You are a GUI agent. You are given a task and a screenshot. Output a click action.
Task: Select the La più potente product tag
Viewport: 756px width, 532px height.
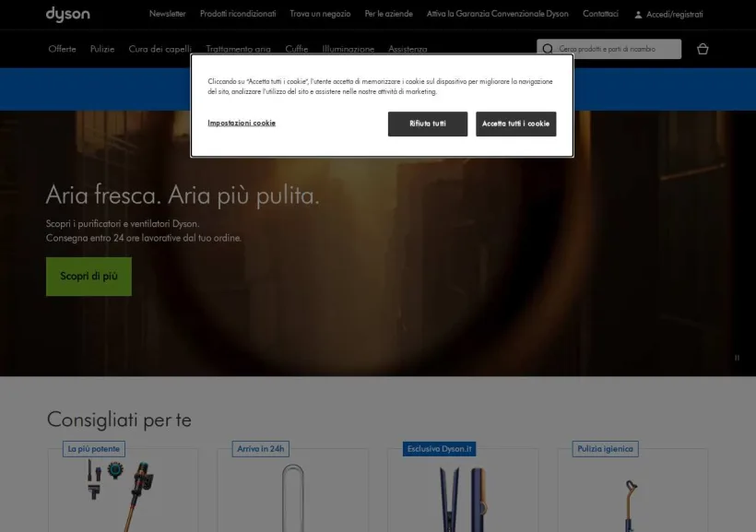(94, 449)
